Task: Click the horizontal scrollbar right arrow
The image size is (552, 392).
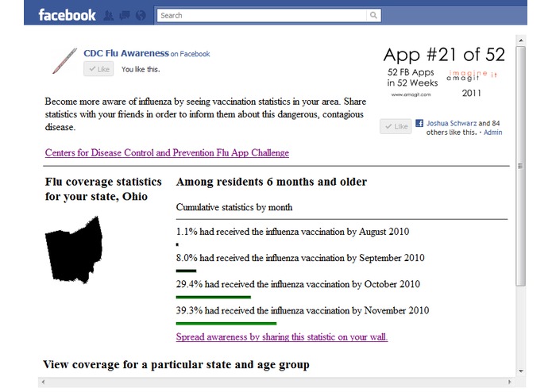Action: coord(509,382)
